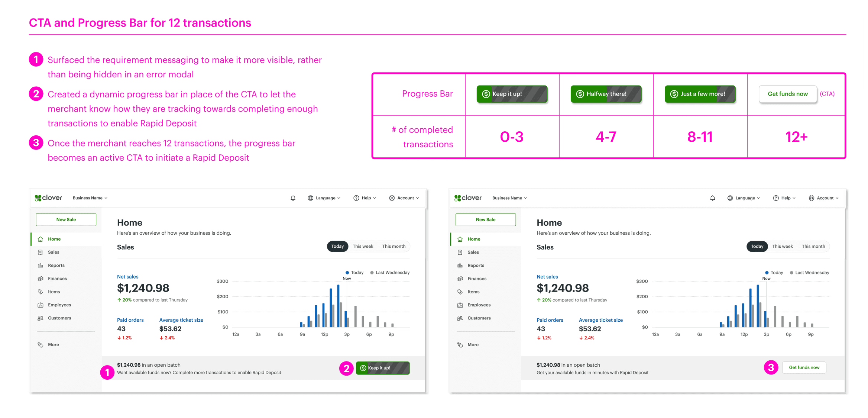Click the Reports chart icon in right dashboard sidebar

pyautogui.click(x=460, y=266)
